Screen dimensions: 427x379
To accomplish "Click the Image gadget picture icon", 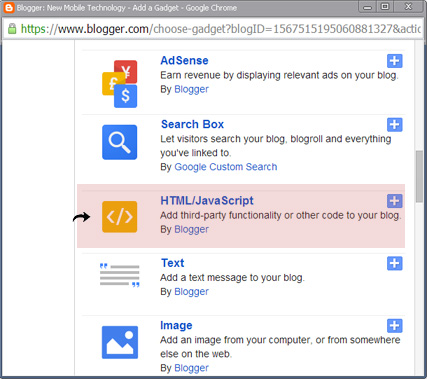I will click(120, 342).
